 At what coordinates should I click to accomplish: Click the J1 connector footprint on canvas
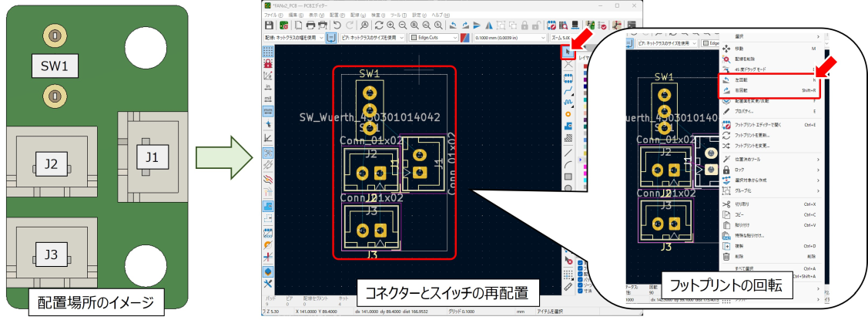[x=419, y=161]
